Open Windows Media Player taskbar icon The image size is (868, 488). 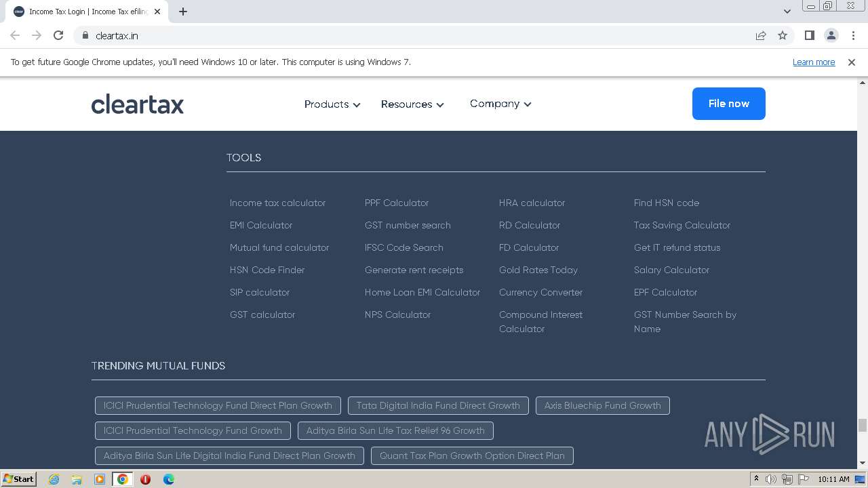[100, 479]
